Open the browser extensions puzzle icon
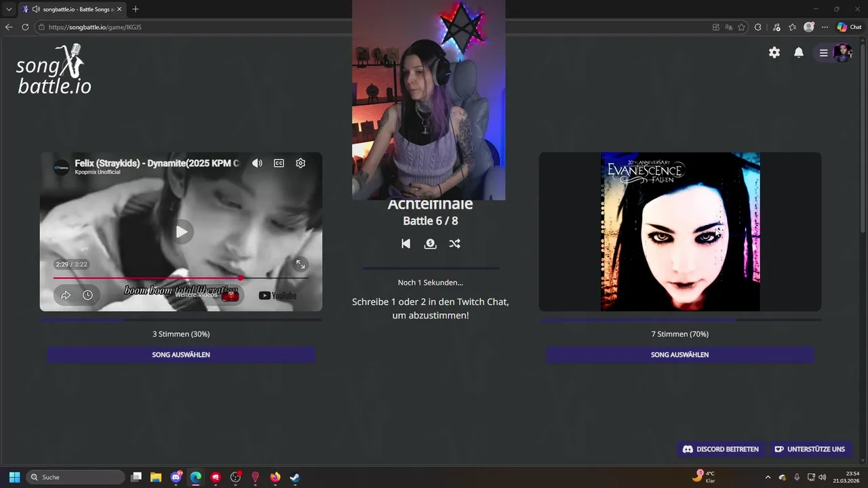868x488 pixels. coord(758,27)
